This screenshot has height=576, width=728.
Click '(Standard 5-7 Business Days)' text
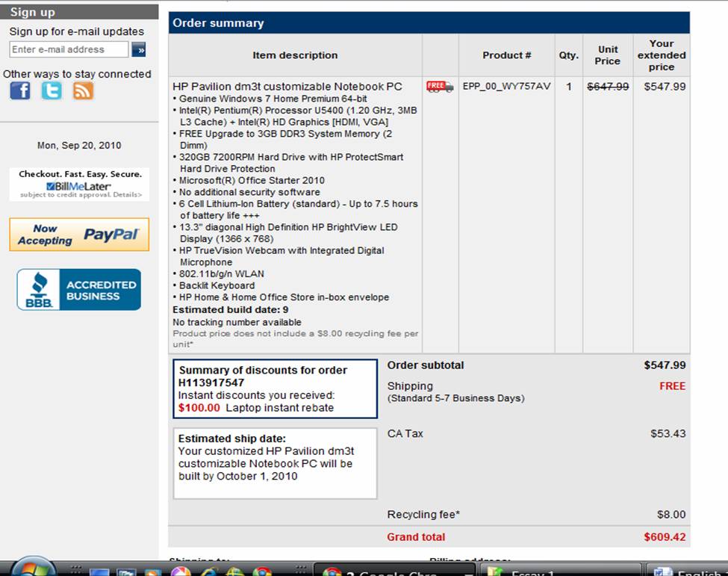pos(456,398)
